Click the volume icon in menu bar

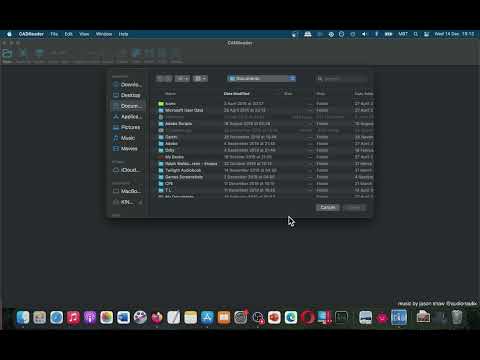coord(364,34)
